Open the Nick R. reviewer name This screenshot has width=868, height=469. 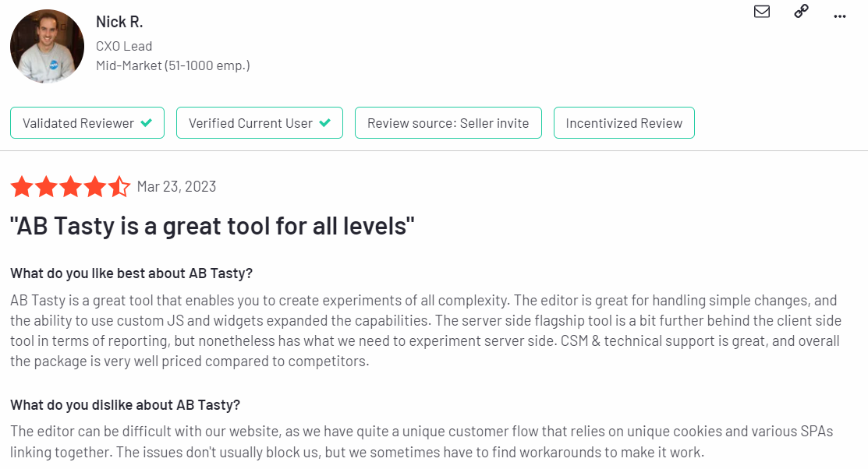tap(119, 22)
